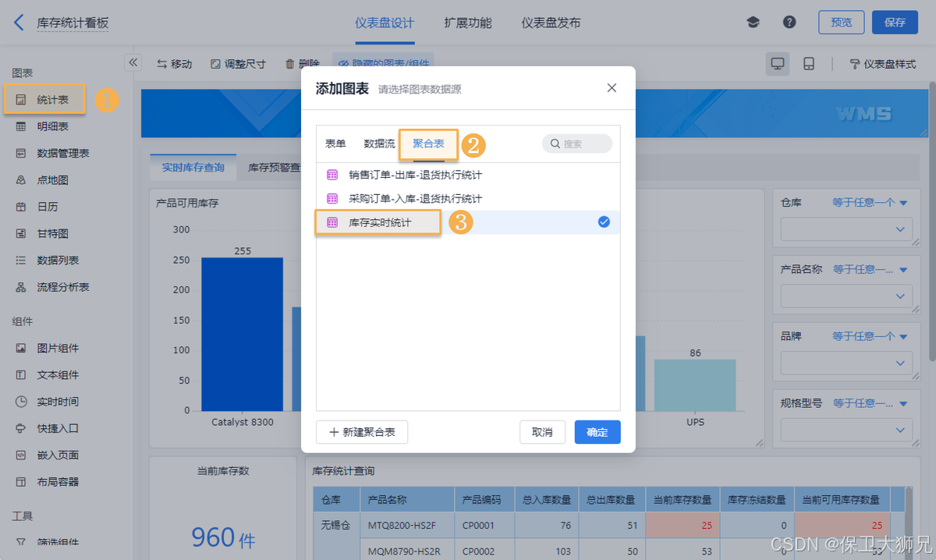Open the 规格型号 value select box
936x560 pixels.
[x=846, y=431]
